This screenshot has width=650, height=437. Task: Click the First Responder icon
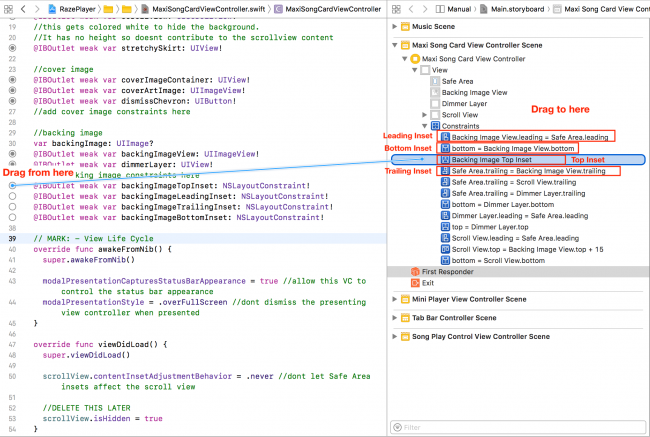(417, 271)
